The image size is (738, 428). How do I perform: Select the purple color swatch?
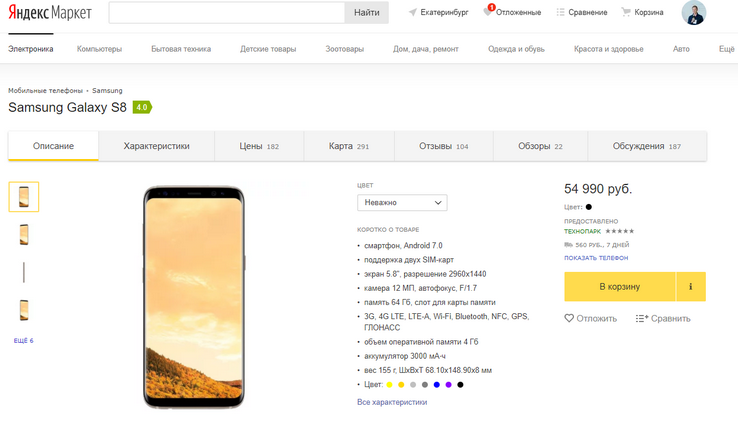(449, 385)
